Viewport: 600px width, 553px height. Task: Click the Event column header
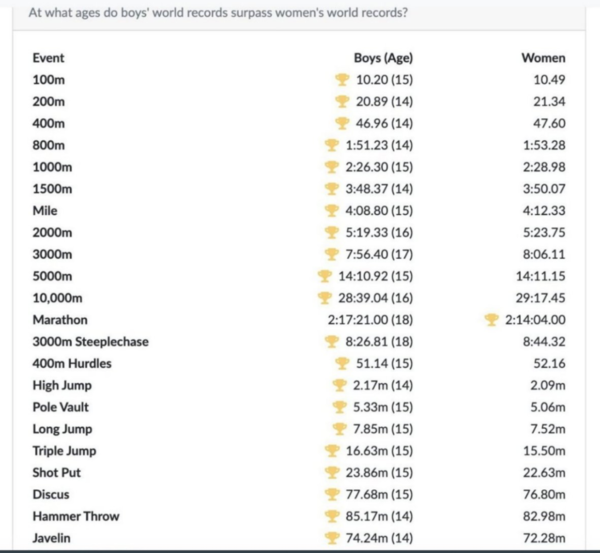[48, 58]
